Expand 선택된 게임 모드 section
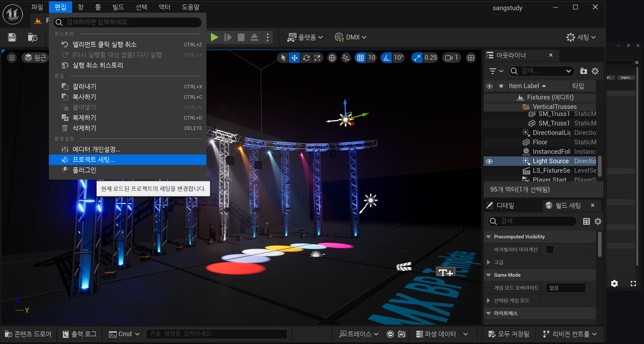The height and width of the screenshot is (344, 644). tap(488, 301)
